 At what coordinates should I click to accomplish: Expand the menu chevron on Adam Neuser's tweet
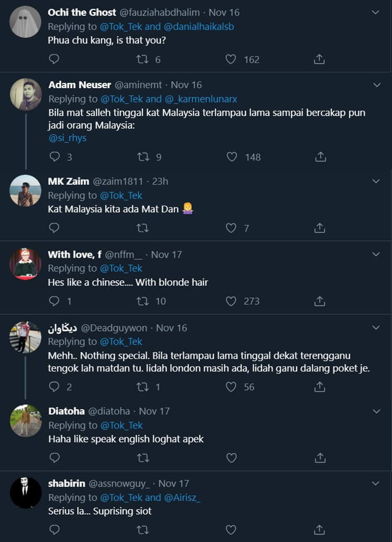[x=376, y=84]
